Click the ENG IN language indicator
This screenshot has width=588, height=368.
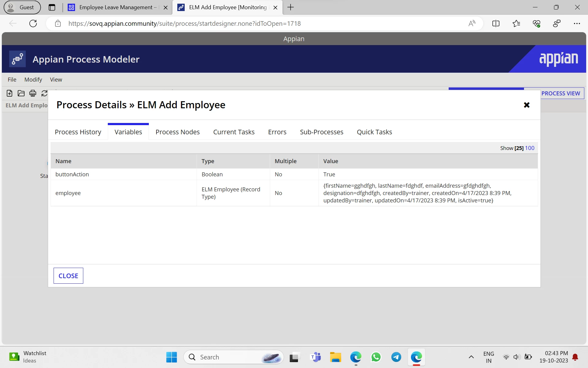tap(489, 357)
